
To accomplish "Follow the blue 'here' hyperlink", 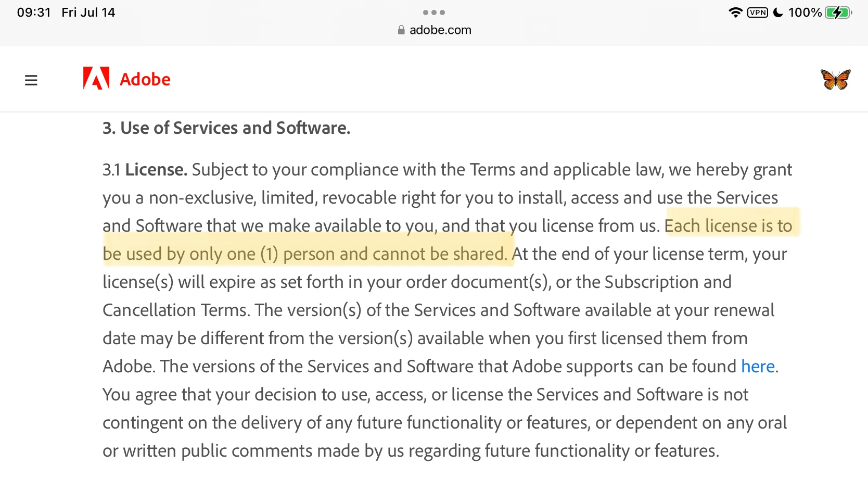I will 758,367.
